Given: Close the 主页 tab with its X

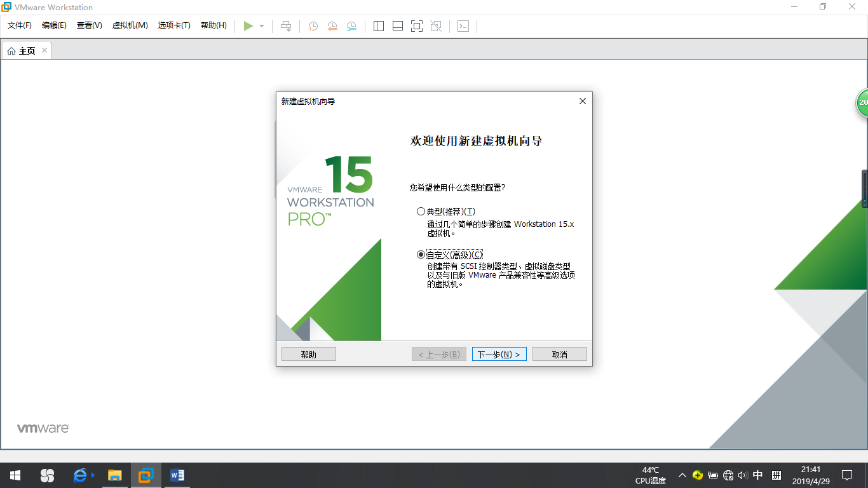Looking at the screenshot, I should [x=44, y=50].
